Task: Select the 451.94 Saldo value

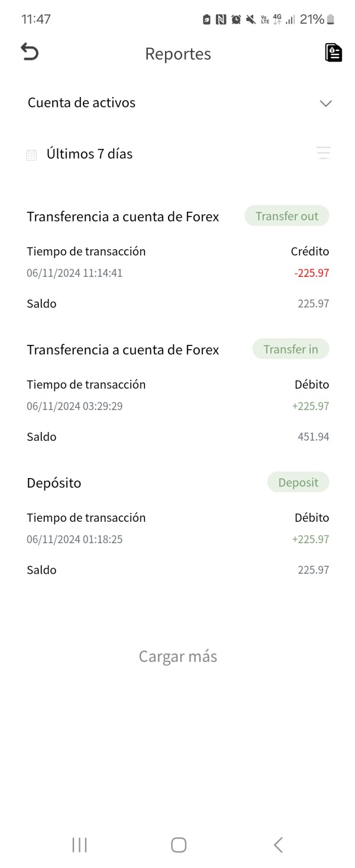Action: point(314,437)
